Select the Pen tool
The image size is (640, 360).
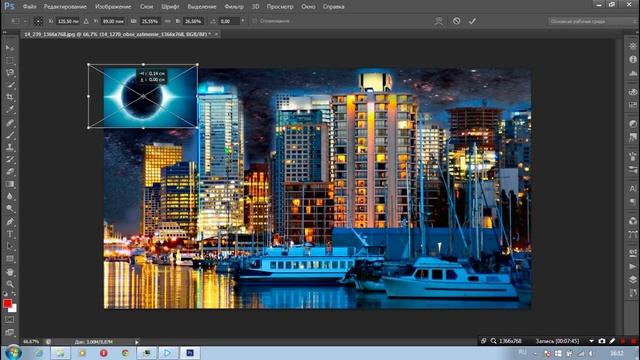pyautogui.click(x=10, y=222)
